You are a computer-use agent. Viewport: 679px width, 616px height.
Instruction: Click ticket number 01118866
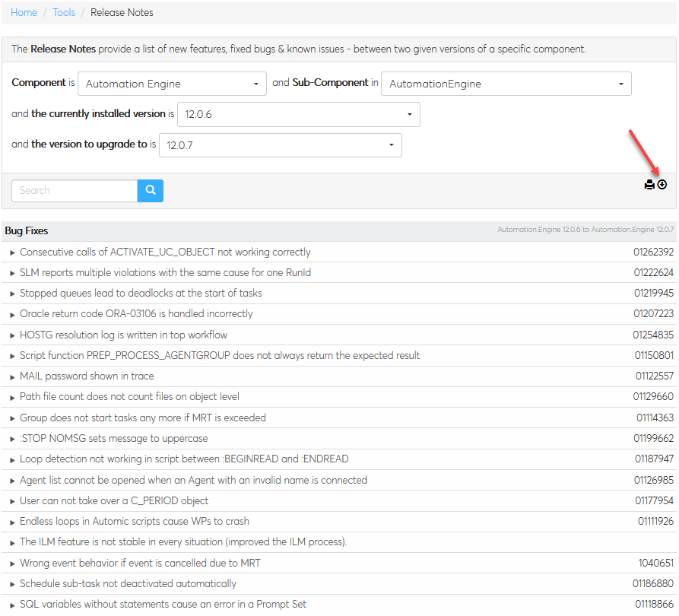pyautogui.click(x=655, y=605)
